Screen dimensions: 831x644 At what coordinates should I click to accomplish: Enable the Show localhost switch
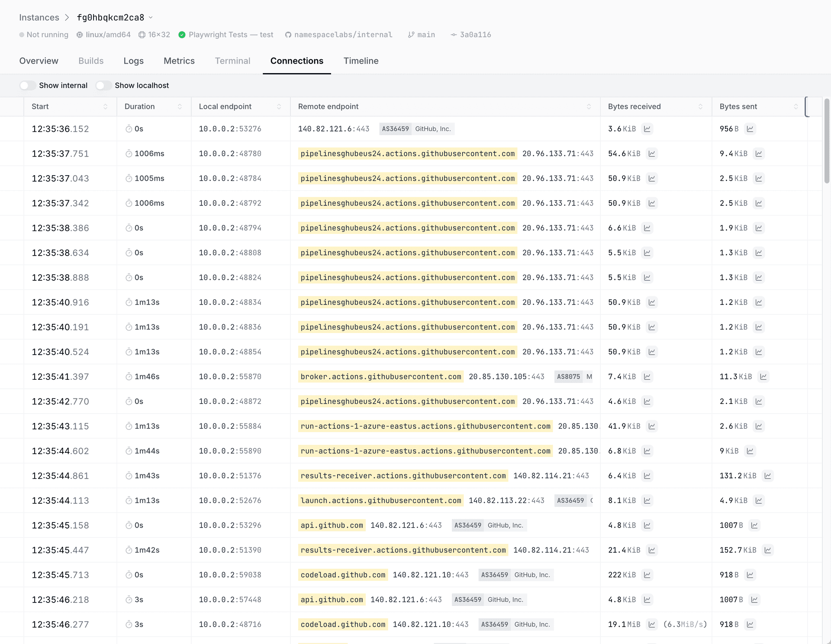[x=103, y=86]
